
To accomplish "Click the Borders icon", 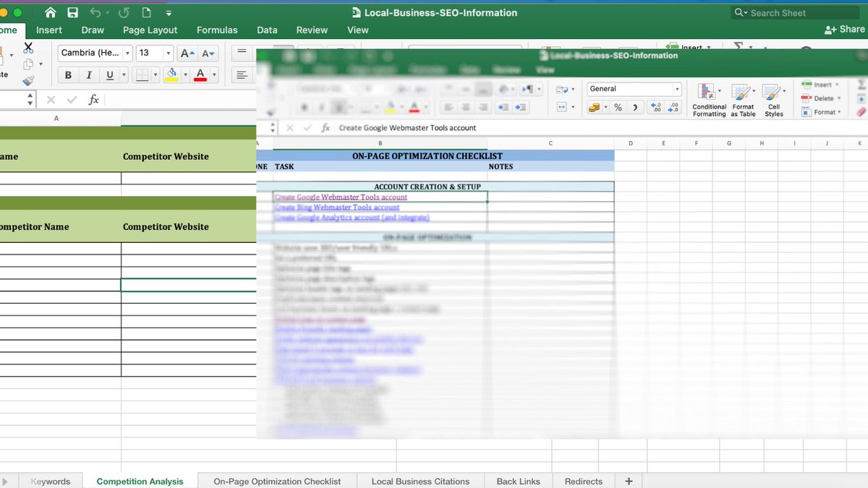I will point(142,75).
